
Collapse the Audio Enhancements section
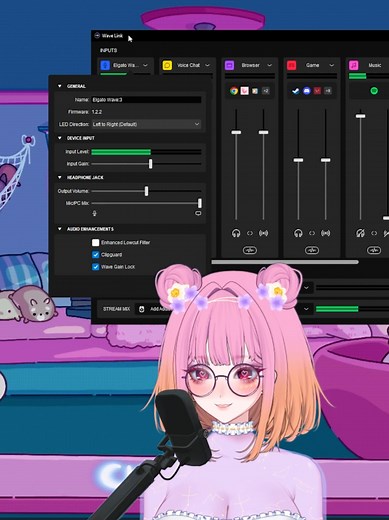coord(60,229)
